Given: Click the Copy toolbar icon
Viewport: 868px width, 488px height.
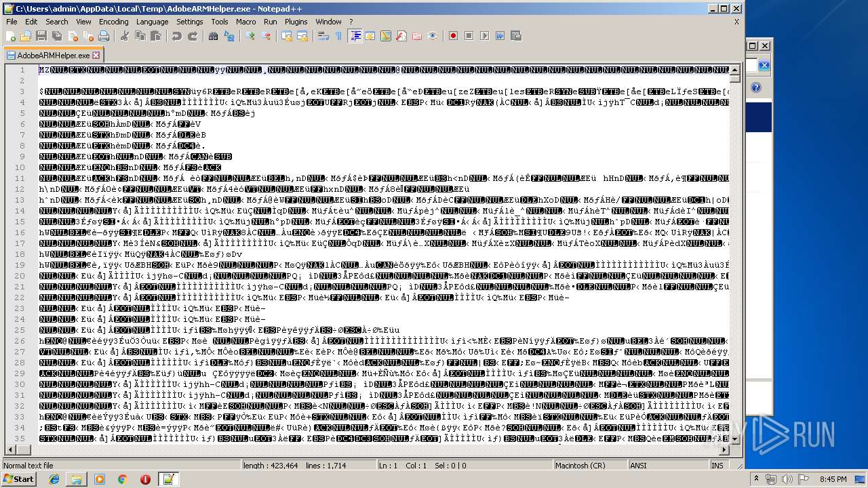Looking at the screenshot, I should [140, 36].
